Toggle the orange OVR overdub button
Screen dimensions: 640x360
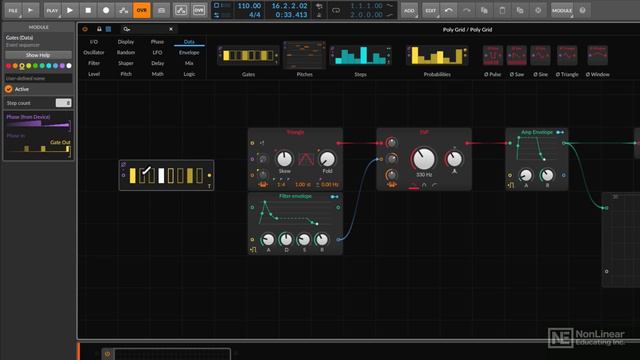tap(142, 10)
